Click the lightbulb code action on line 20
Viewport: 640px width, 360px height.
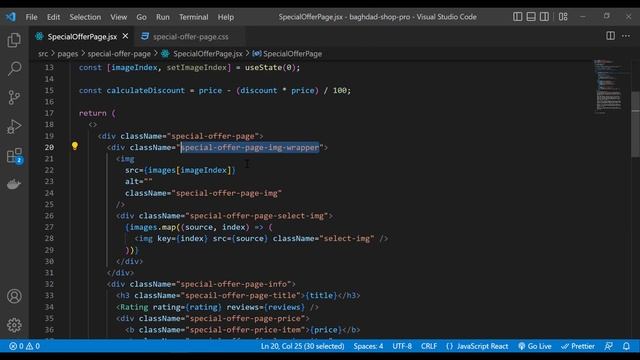(75, 146)
